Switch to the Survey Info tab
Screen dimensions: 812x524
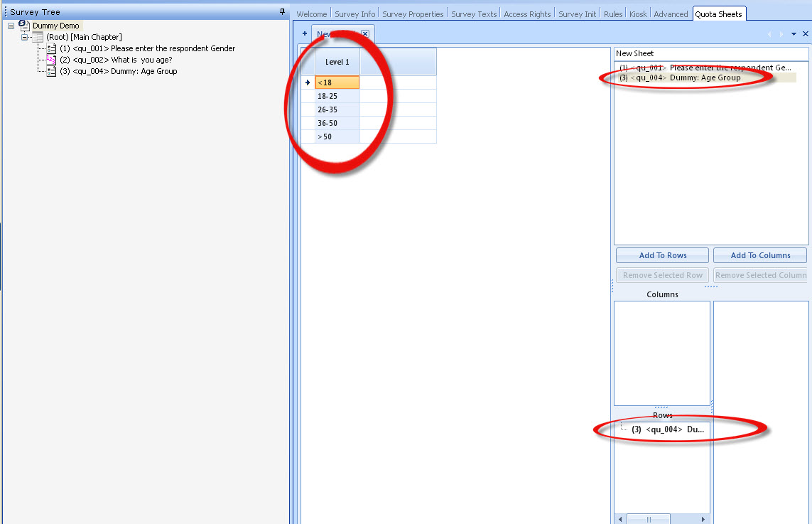[x=354, y=14]
